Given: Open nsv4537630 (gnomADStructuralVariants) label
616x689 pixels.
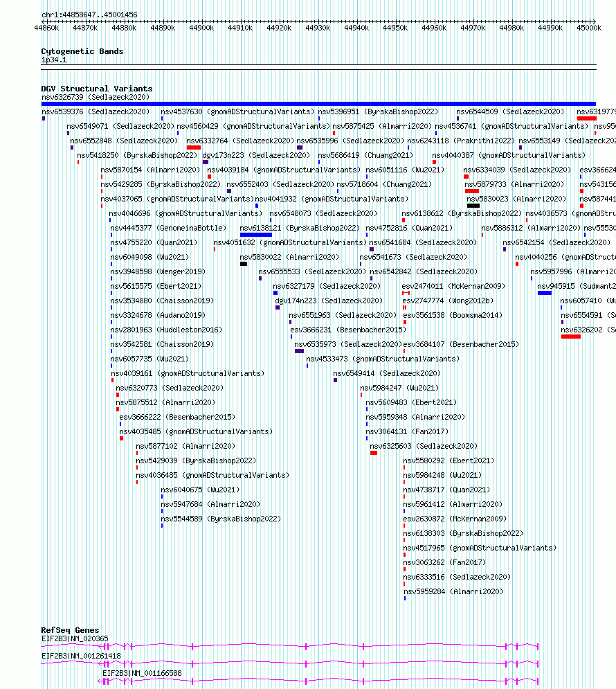Looking at the screenshot, I should point(237,111).
